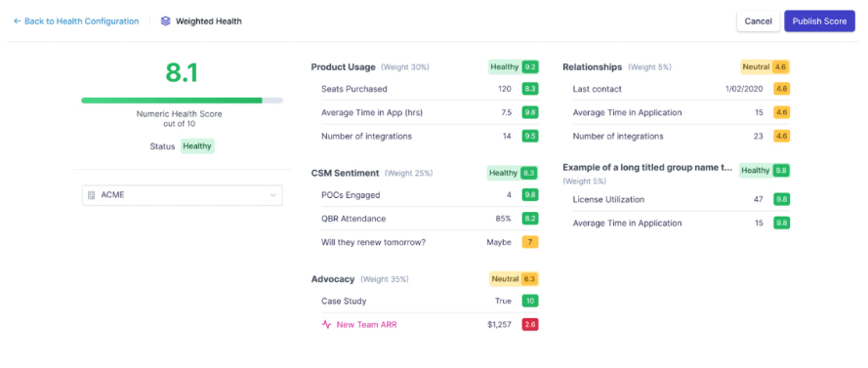Click the 85% QBR attendance value
Screen dimensions: 868x368
tap(503, 219)
